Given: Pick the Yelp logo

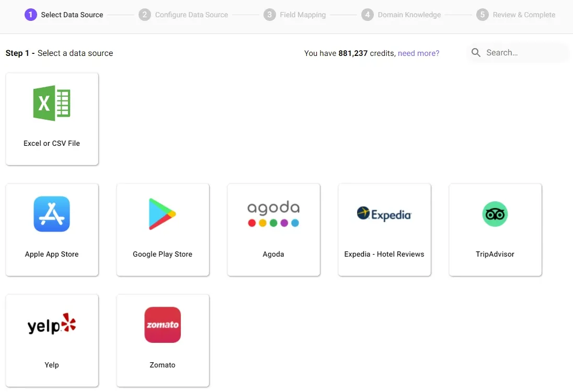Looking at the screenshot, I should click(x=52, y=325).
